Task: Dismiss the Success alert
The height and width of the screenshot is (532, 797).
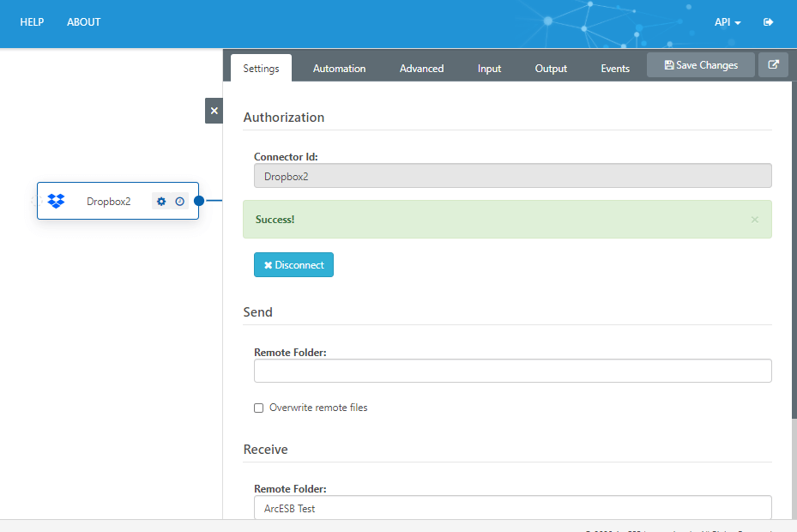Action: 755,220
